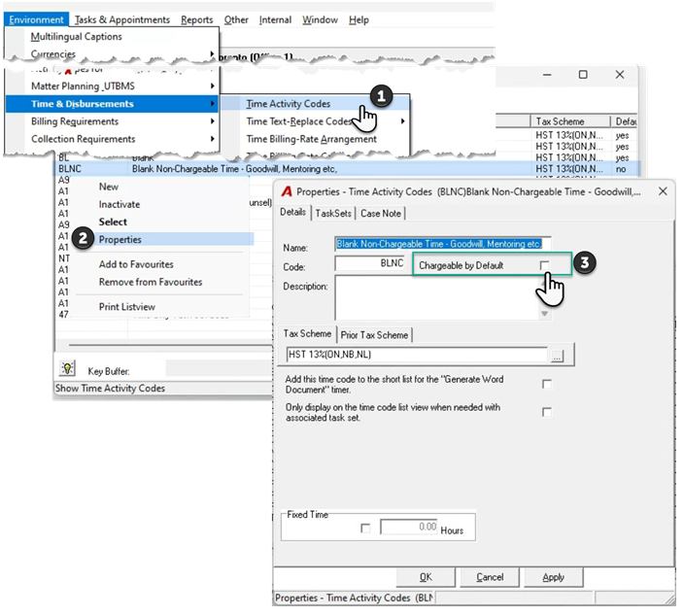Switch to the Tax Scheme tab
Viewport: 684px width, 616px height.
307,333
